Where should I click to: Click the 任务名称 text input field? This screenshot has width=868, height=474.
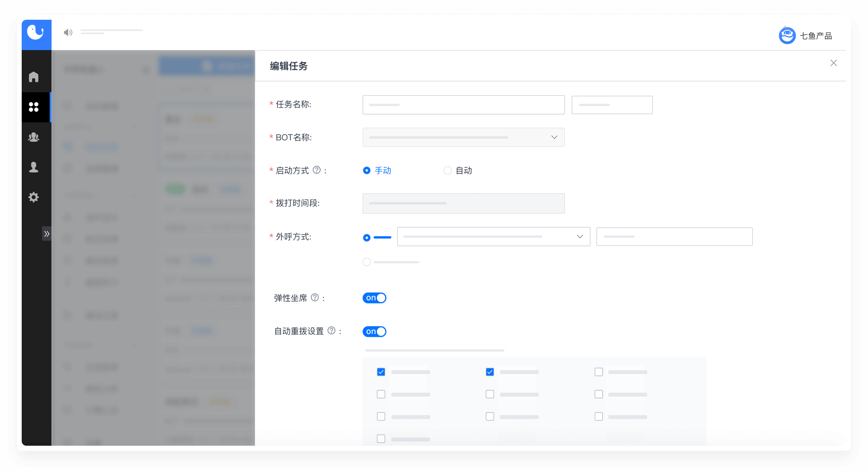pyautogui.click(x=463, y=105)
